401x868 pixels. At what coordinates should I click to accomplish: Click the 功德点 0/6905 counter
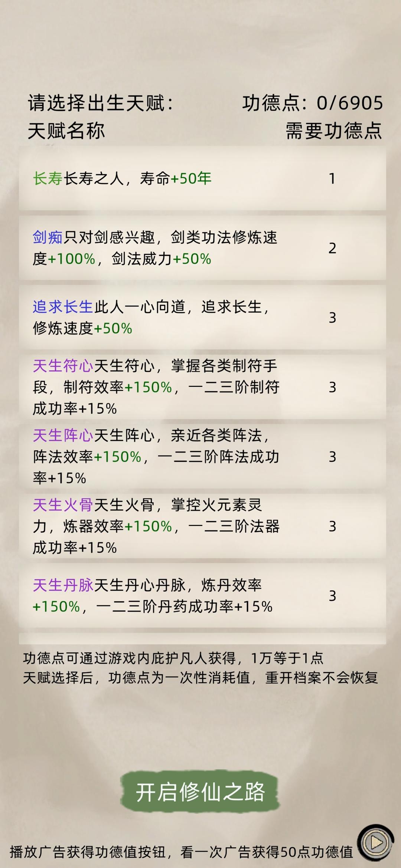point(313,103)
